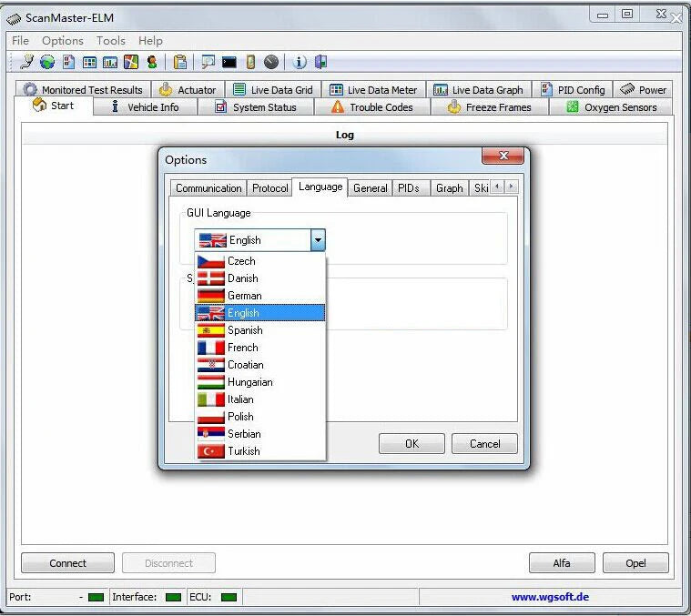Viewport: 691px width, 616px height.
Task: Open the www.wgsoft.de link
Action: point(550,598)
